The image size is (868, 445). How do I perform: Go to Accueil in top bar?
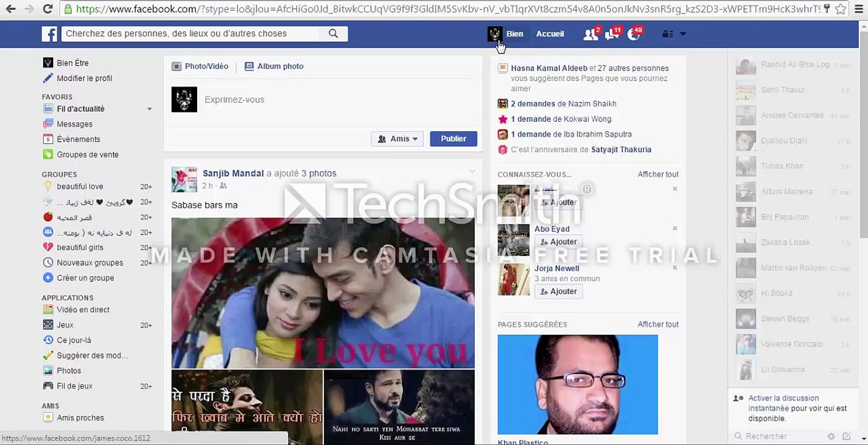point(550,34)
